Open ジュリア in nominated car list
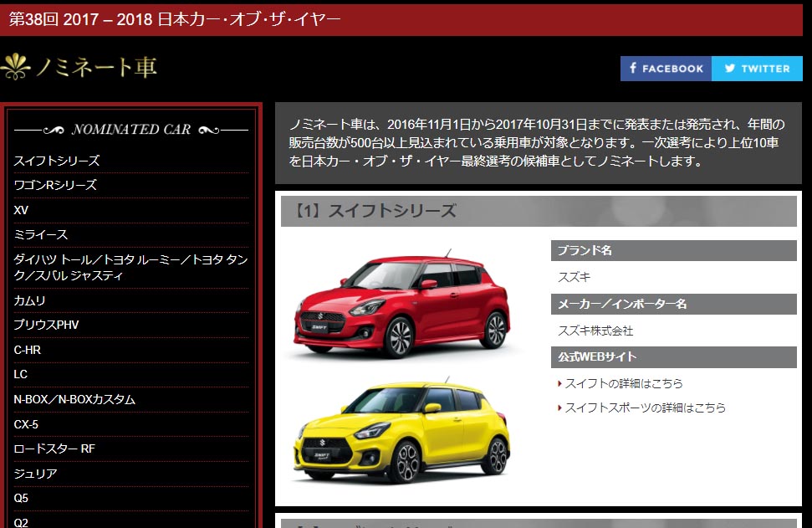 35,474
